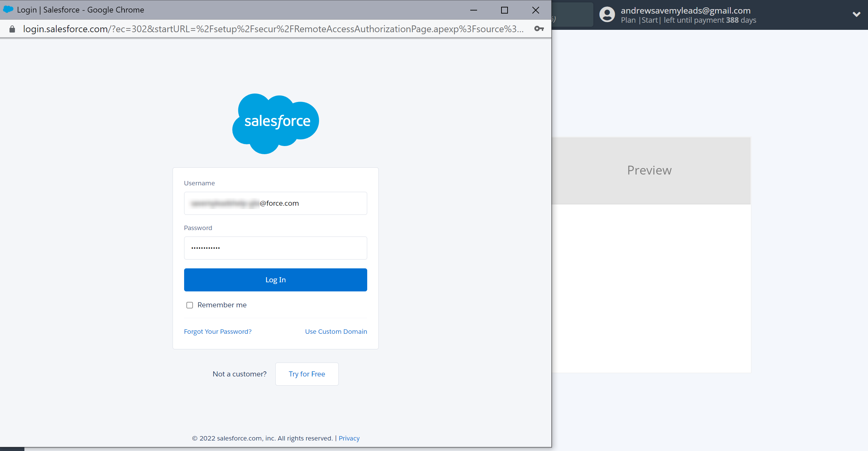Open Forgot Your Password link
This screenshot has width=868, height=451.
[218, 331]
